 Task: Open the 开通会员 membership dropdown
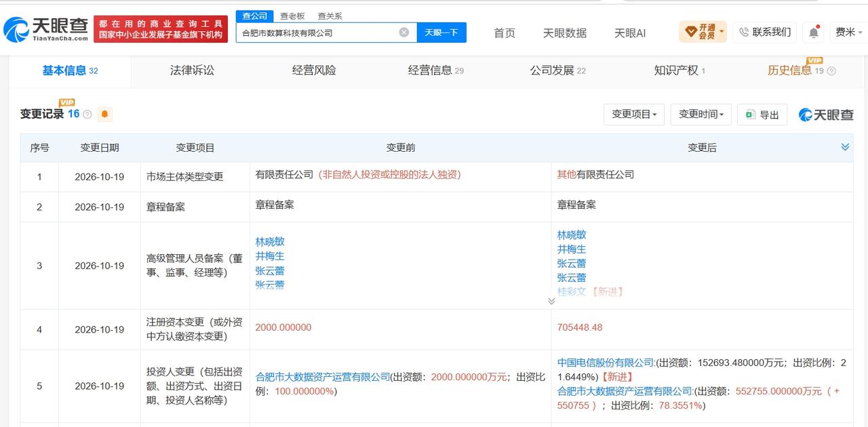(703, 32)
